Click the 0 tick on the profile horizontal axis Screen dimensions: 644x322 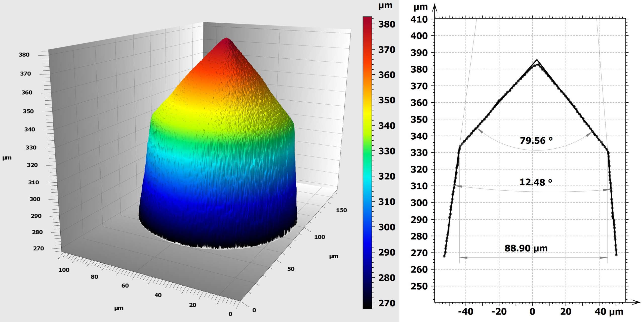[x=532, y=312]
